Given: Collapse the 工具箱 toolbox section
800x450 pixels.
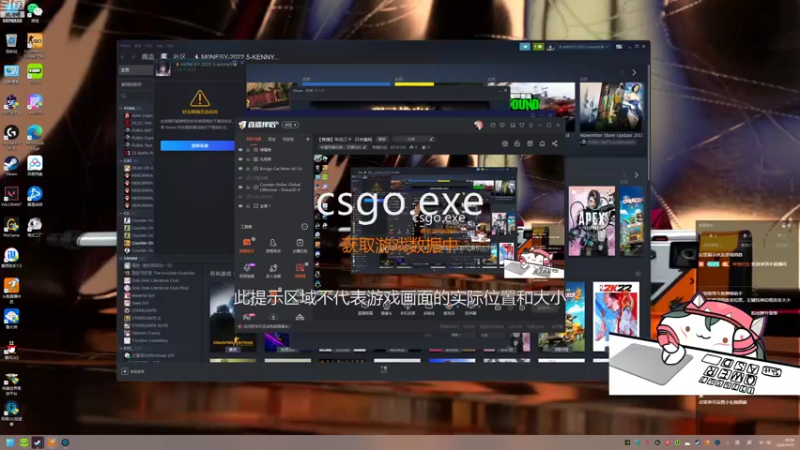Looking at the screenshot, I should point(305,227).
